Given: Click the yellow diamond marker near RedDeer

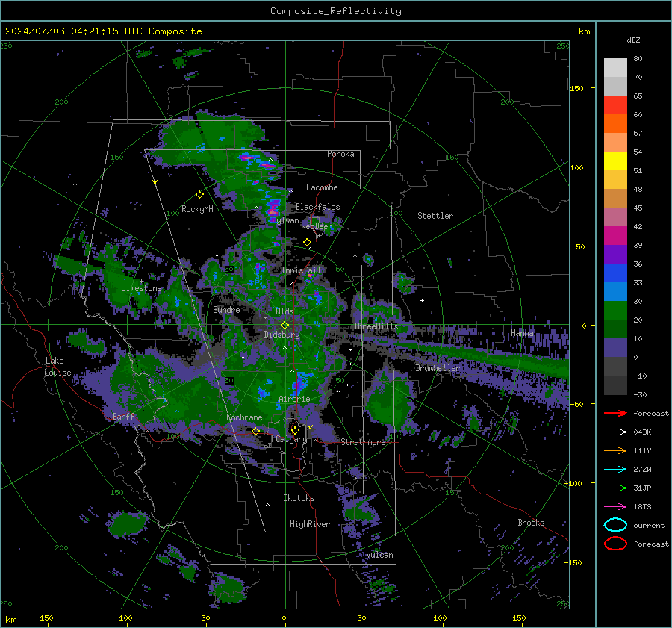Looking at the screenshot, I should (307, 243).
